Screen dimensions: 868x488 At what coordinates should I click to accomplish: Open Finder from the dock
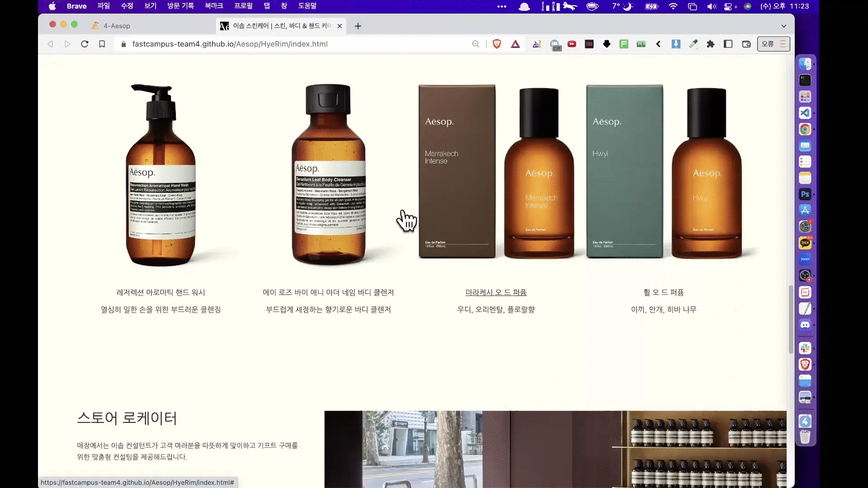tap(805, 64)
